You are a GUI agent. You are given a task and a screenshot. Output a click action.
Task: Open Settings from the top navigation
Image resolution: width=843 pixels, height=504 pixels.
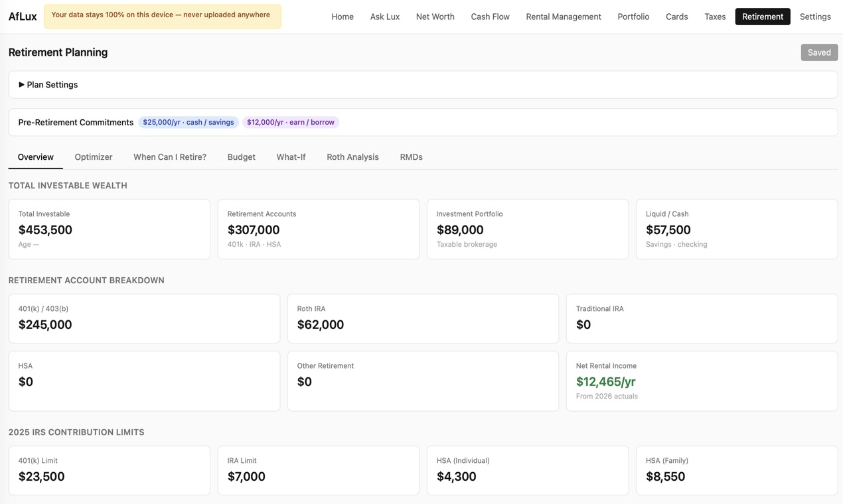click(x=815, y=17)
